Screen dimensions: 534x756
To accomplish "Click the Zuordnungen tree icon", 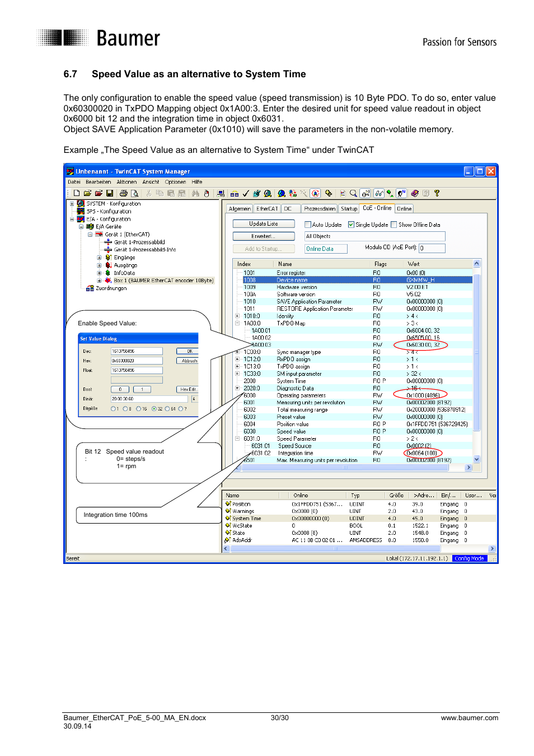I will 90,288.
